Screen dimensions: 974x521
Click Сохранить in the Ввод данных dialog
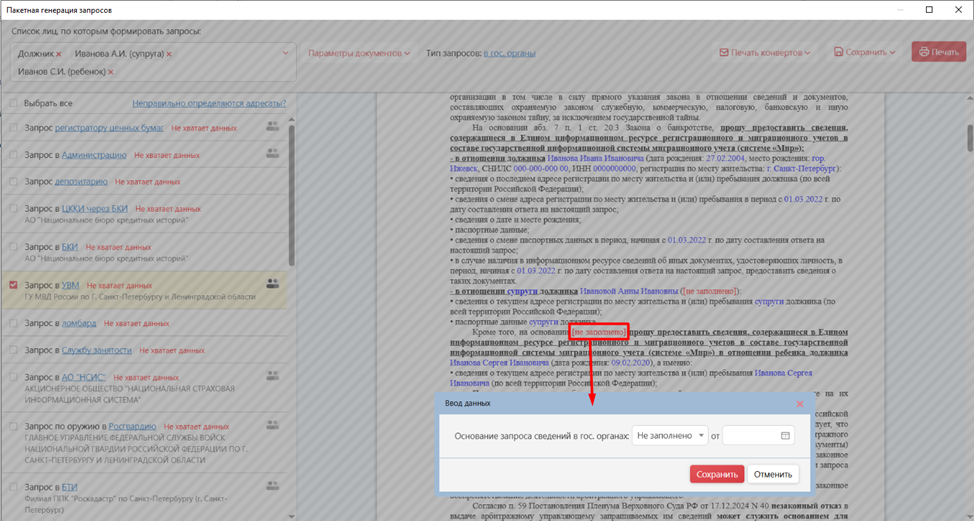pos(716,474)
